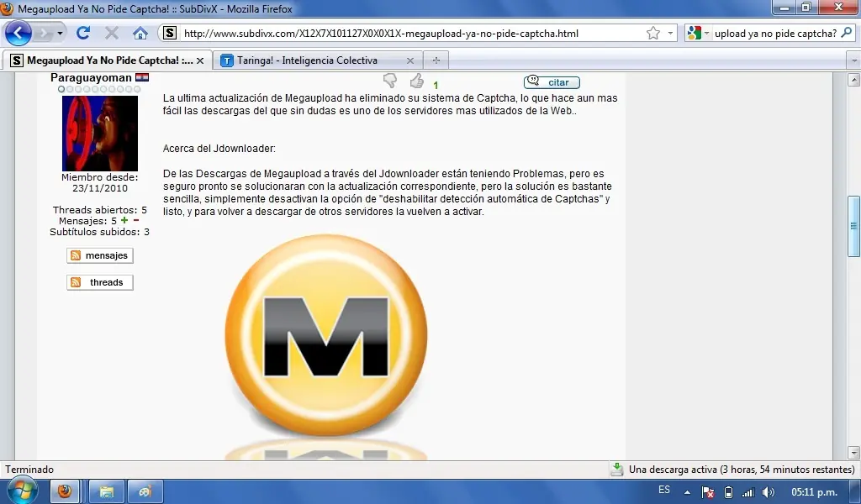The width and height of the screenshot is (861, 504).
Task: Click the vertical scrollbar thumb
Action: point(853,226)
